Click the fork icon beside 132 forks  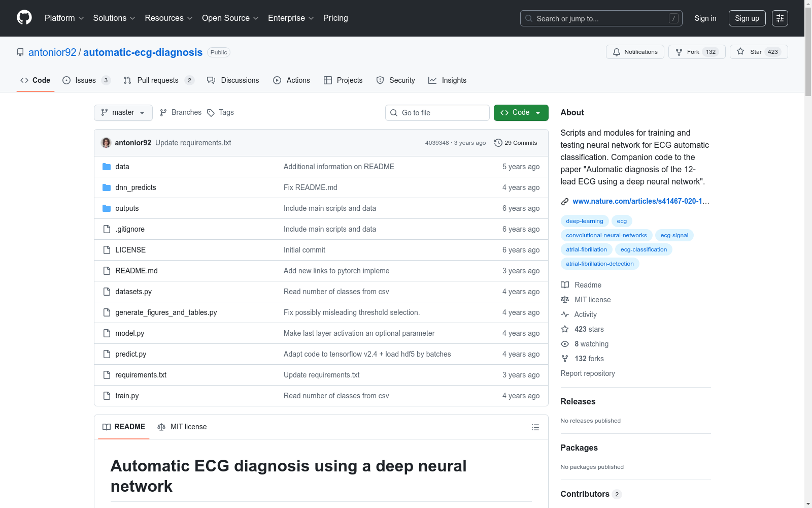coord(565,359)
